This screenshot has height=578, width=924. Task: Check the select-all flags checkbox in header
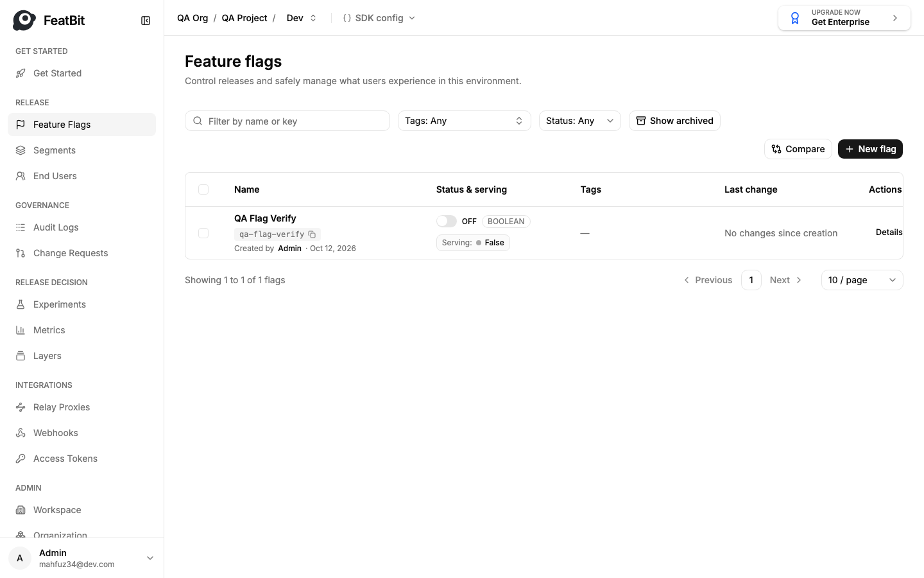(203, 189)
